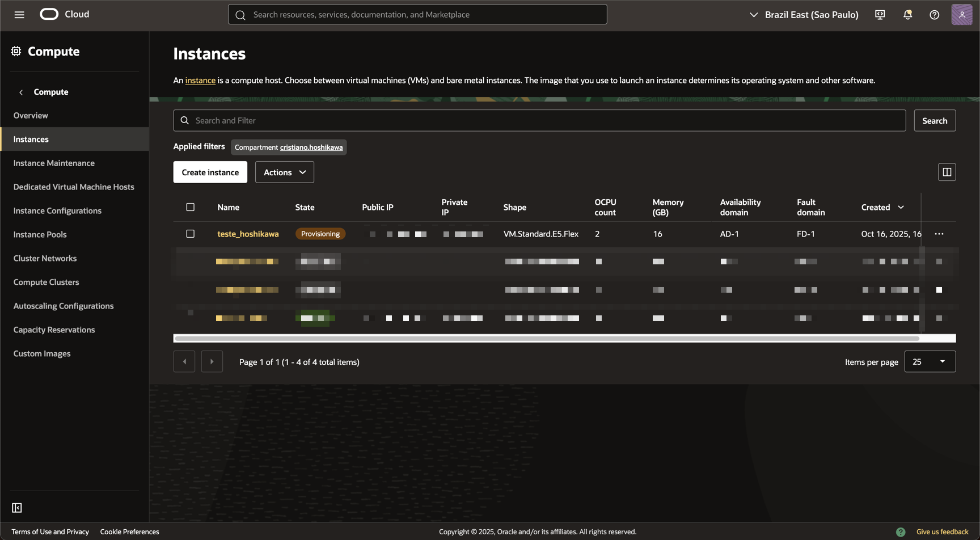Navigate to Custom Images section
Image resolution: width=980 pixels, height=540 pixels.
tap(42, 353)
